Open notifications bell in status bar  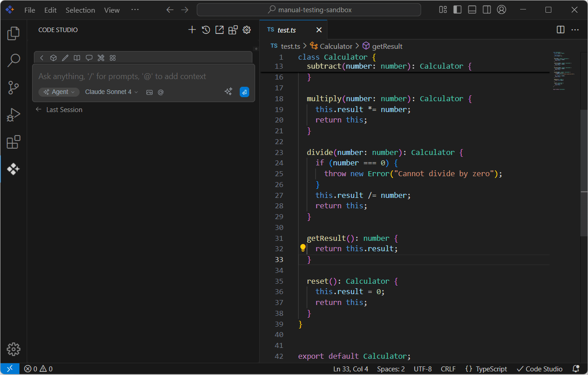[x=576, y=369]
